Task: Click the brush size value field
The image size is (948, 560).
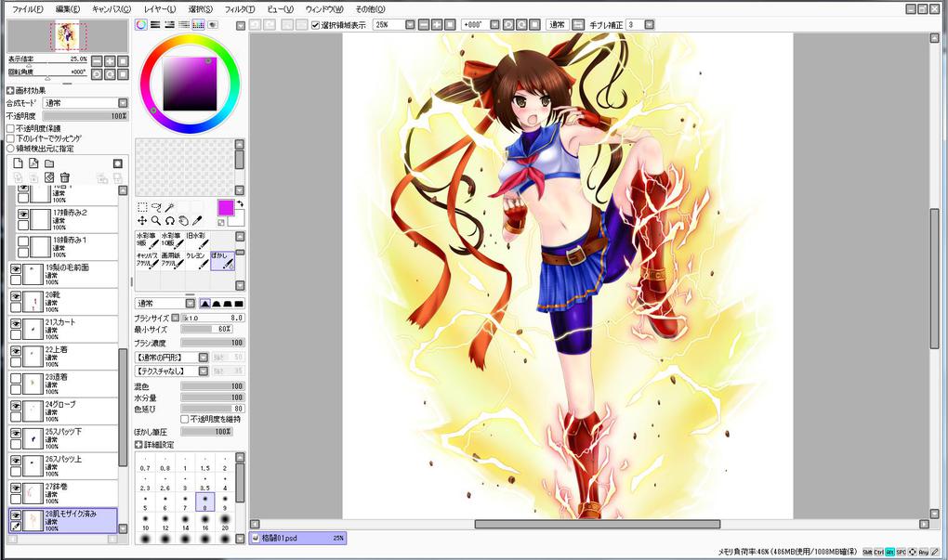Action: click(x=212, y=318)
